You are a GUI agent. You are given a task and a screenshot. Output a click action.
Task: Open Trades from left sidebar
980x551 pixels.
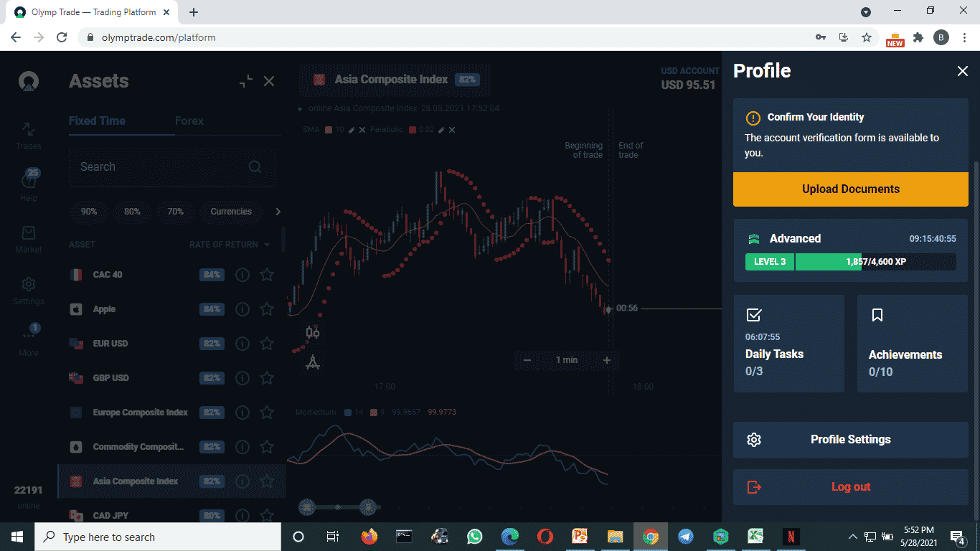(29, 136)
